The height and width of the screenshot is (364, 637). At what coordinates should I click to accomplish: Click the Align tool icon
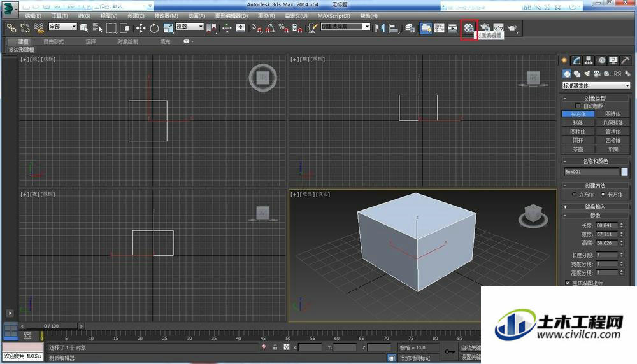click(394, 28)
